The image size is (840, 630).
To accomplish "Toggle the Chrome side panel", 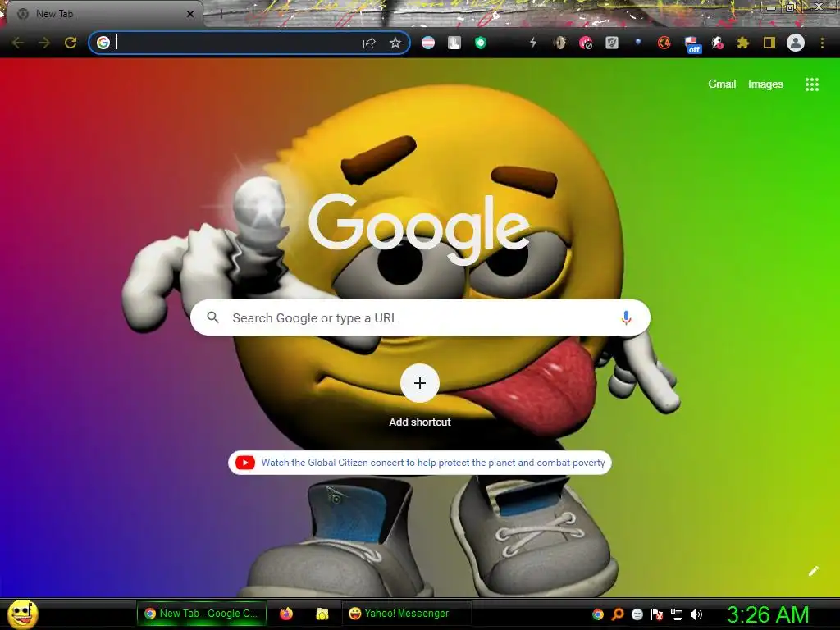I will pos(769,43).
